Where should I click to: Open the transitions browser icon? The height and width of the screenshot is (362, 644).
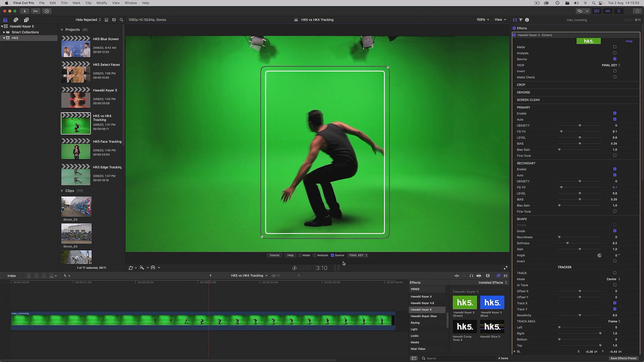coord(505,276)
